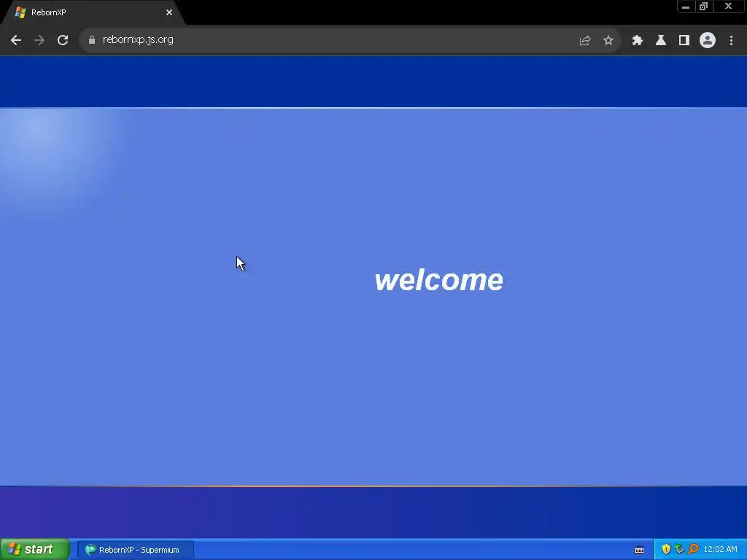Restore down the browser window
747x560 pixels.
coord(704,7)
